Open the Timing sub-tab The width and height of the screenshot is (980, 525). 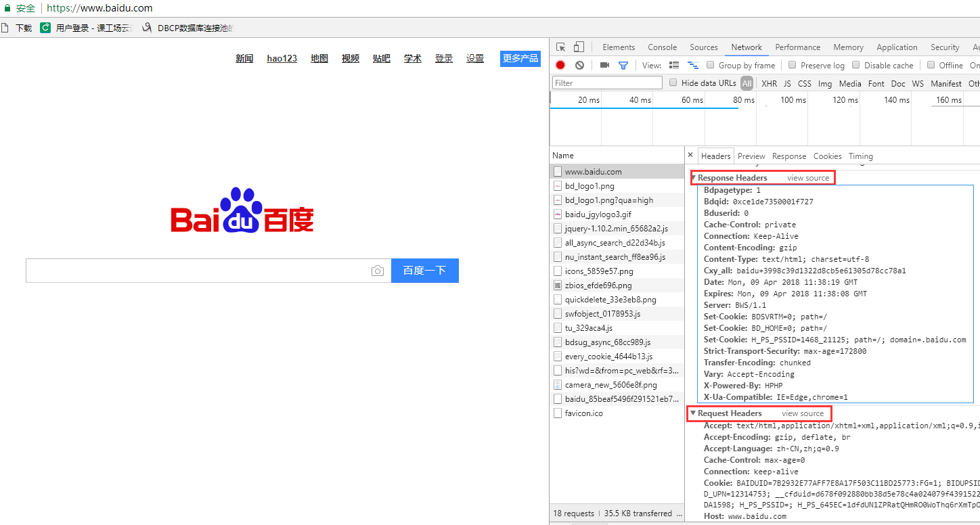click(860, 156)
